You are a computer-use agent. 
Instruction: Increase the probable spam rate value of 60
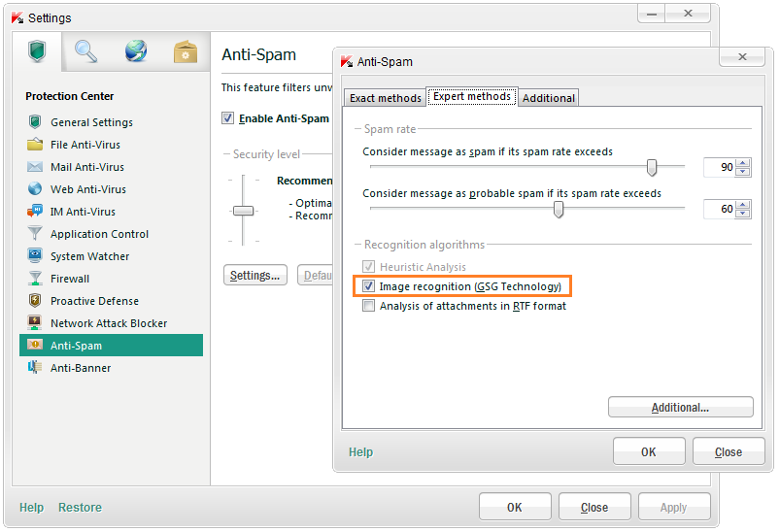[x=743, y=205]
